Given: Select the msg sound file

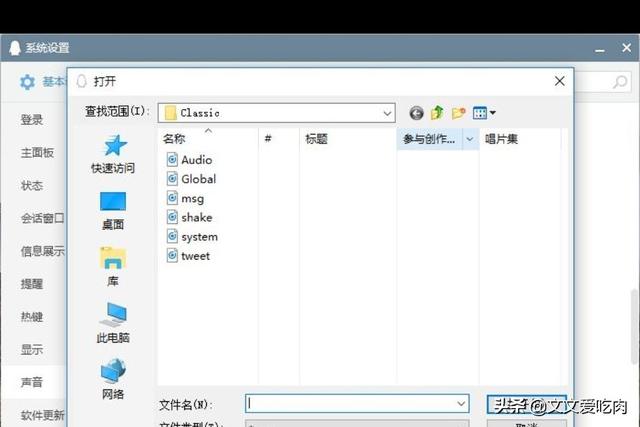Looking at the screenshot, I should [x=185, y=198].
